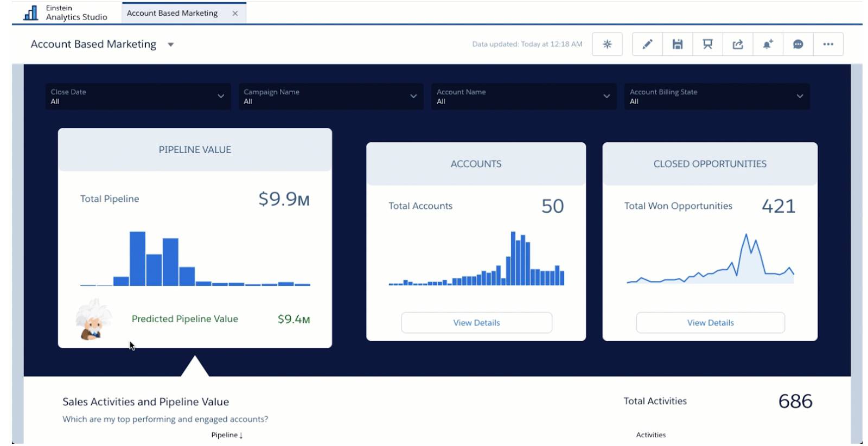Click the Total Activities value 686
This screenshot has height=446, width=868.
pos(795,402)
